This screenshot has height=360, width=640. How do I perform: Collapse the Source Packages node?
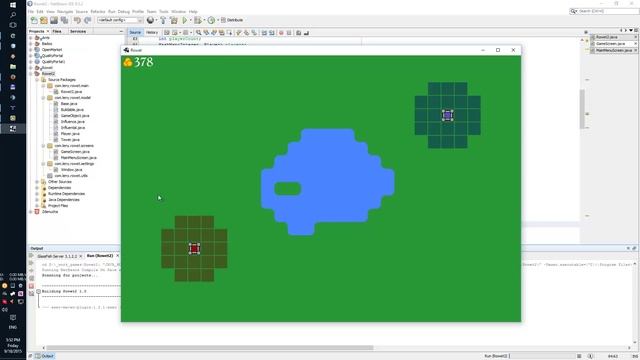tap(37, 80)
